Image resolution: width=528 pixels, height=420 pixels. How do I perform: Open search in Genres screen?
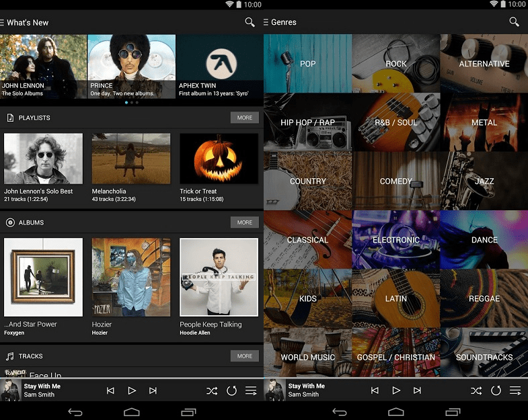(514, 22)
